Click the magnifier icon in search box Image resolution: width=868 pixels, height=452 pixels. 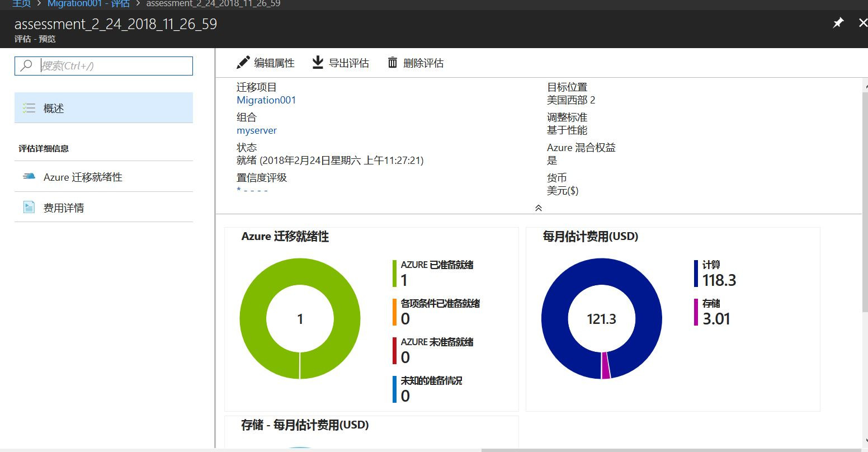click(x=26, y=65)
